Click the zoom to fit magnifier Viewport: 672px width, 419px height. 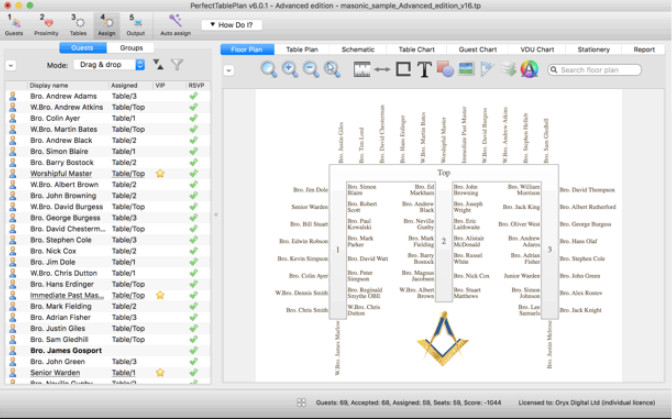click(x=269, y=69)
